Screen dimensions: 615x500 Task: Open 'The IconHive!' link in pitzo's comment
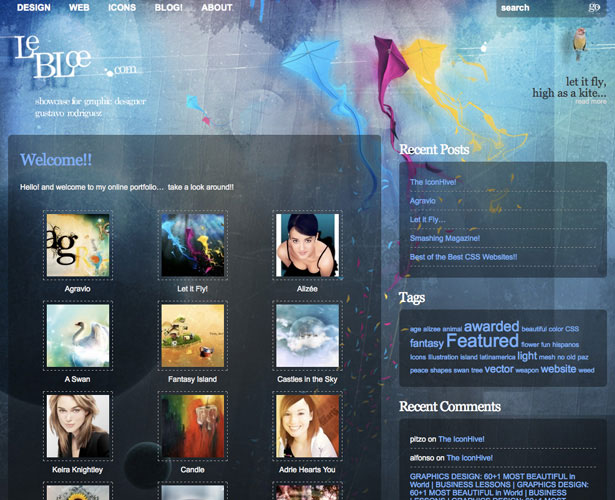click(x=461, y=439)
